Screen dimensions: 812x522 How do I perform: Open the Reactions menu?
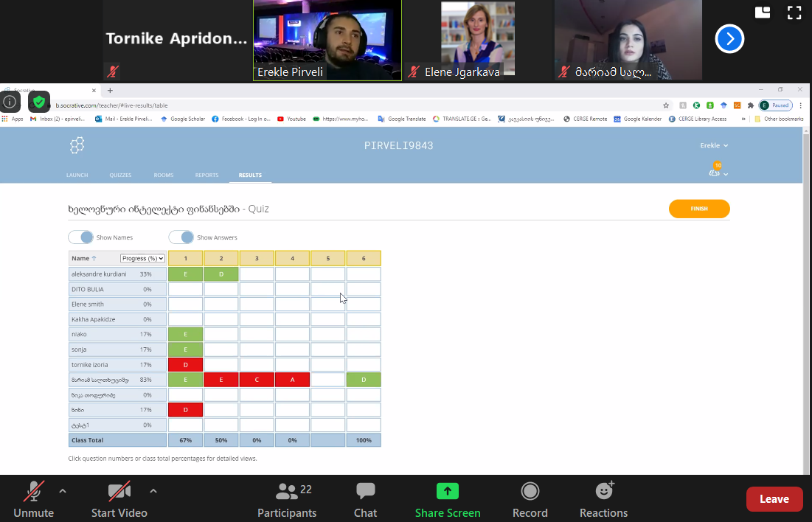[x=604, y=492]
